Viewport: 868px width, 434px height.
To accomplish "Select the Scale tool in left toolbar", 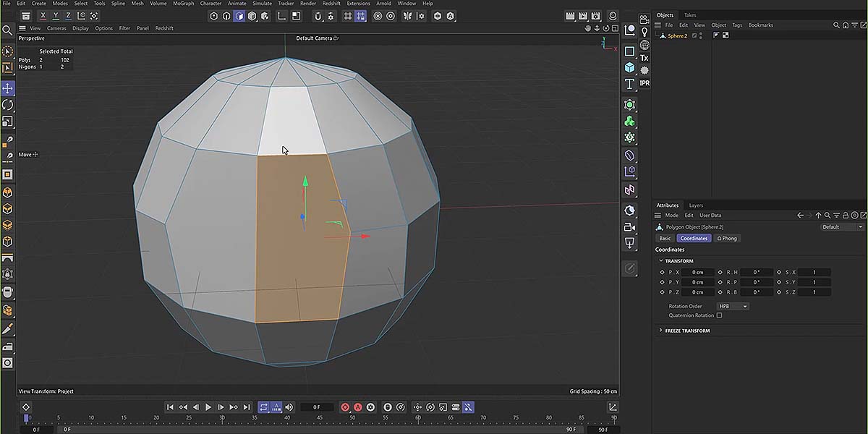I will click(7, 122).
